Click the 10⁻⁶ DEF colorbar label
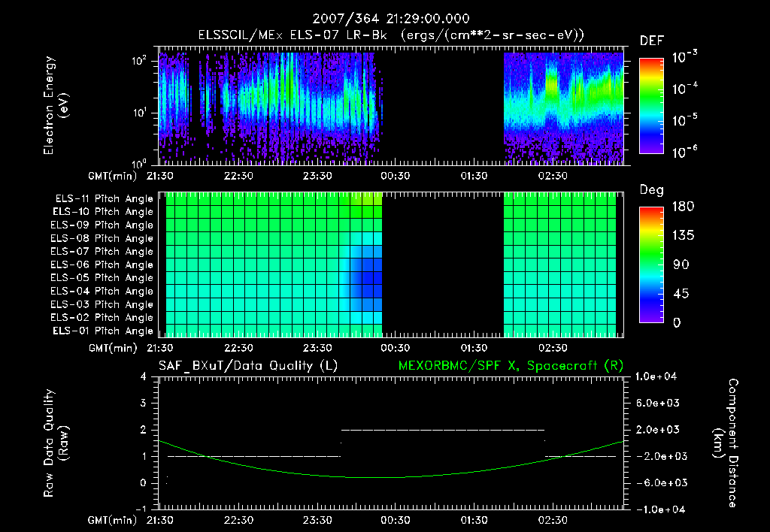Screen dimensions: 770x532 click(x=684, y=152)
